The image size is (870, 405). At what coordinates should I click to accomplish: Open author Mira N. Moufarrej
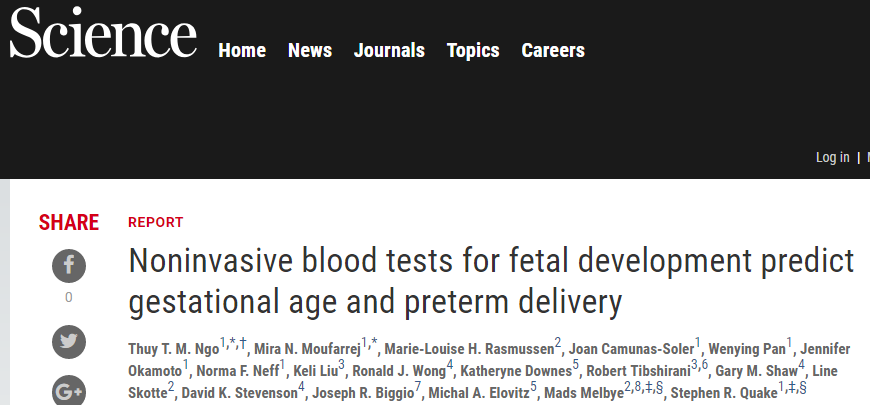[x=307, y=349]
